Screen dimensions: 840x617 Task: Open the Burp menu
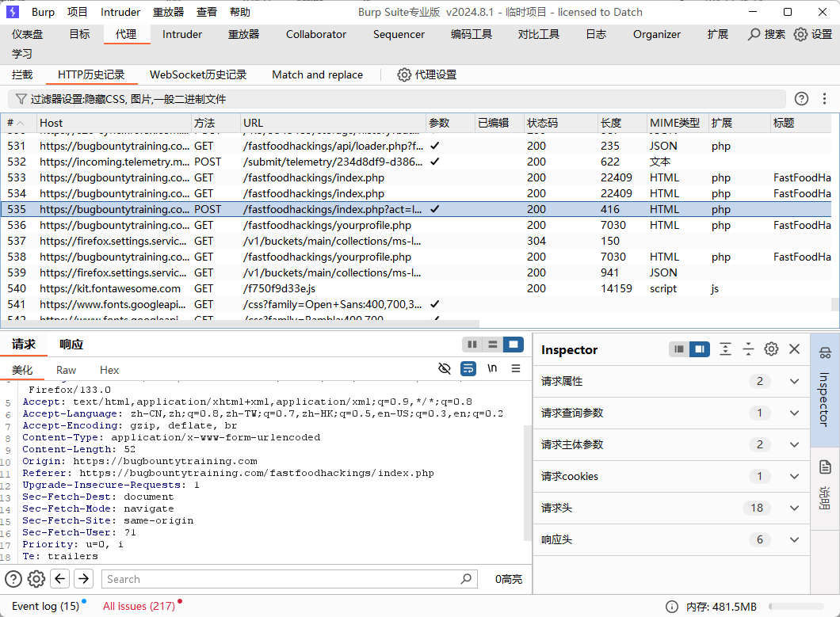click(x=43, y=12)
